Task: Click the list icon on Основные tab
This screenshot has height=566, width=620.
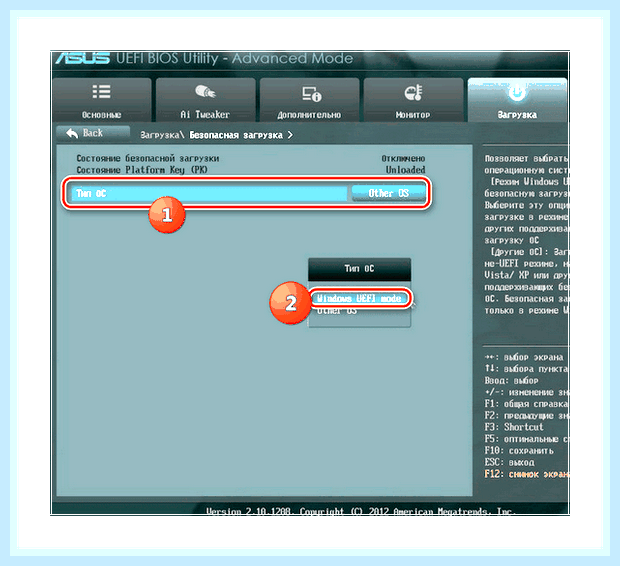Action: [x=101, y=91]
